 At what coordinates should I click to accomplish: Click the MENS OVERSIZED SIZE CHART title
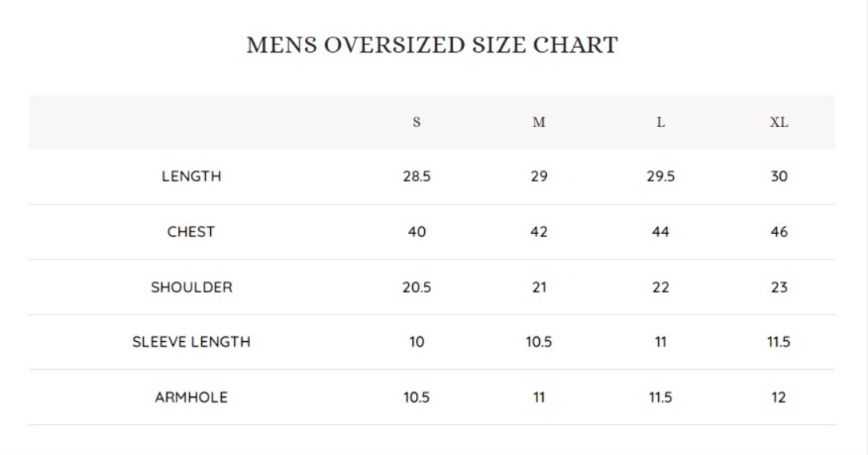click(432, 46)
